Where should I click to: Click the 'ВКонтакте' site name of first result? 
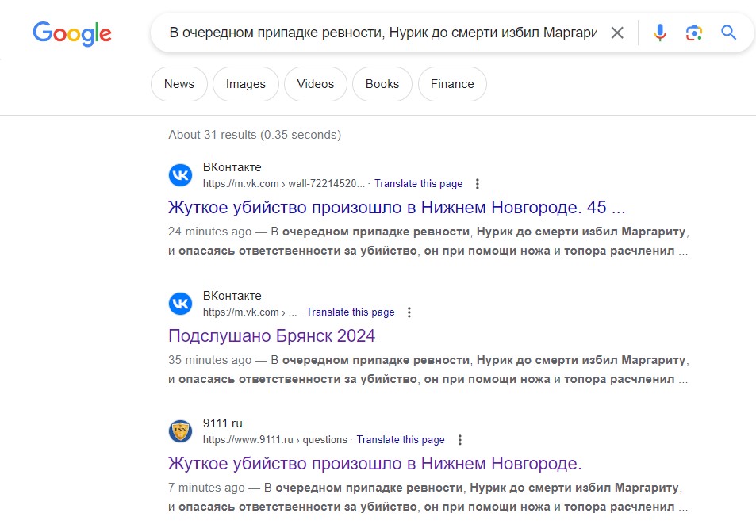232,167
